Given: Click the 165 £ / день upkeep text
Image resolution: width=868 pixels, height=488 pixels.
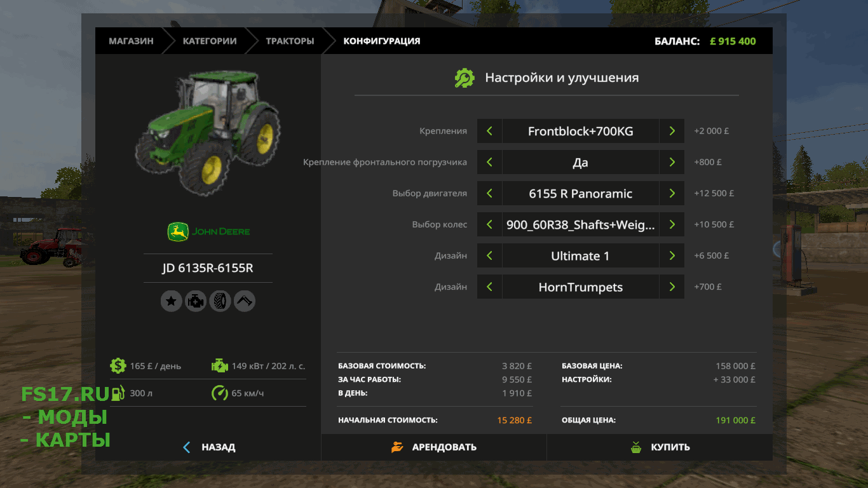Looking at the screenshot, I should (x=156, y=366).
